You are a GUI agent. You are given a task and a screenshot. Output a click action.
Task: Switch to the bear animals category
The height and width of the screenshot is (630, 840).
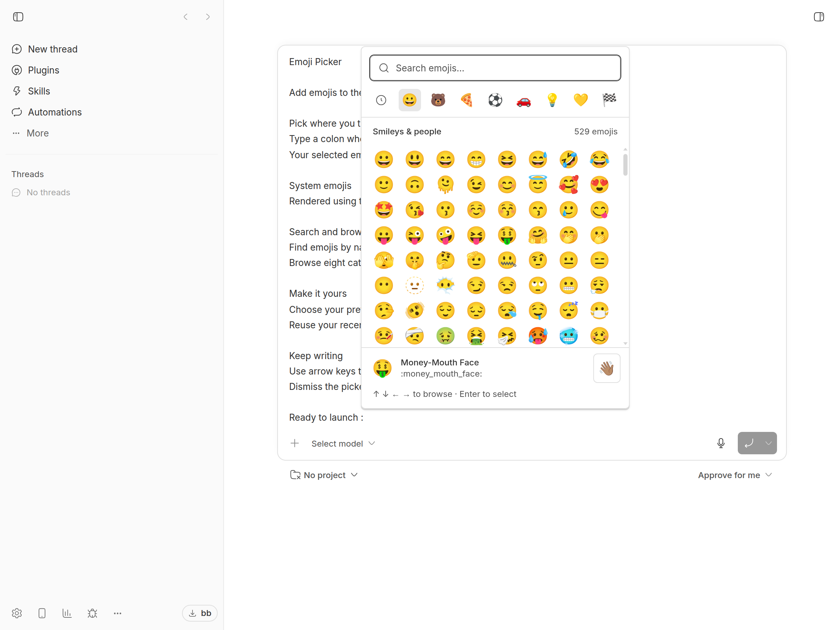pyautogui.click(x=438, y=100)
